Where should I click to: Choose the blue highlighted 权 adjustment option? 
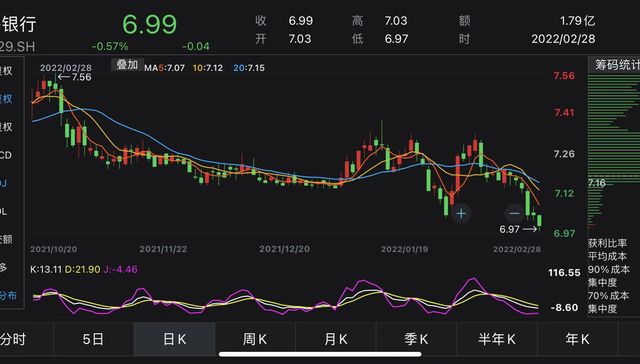pyautogui.click(x=6, y=99)
